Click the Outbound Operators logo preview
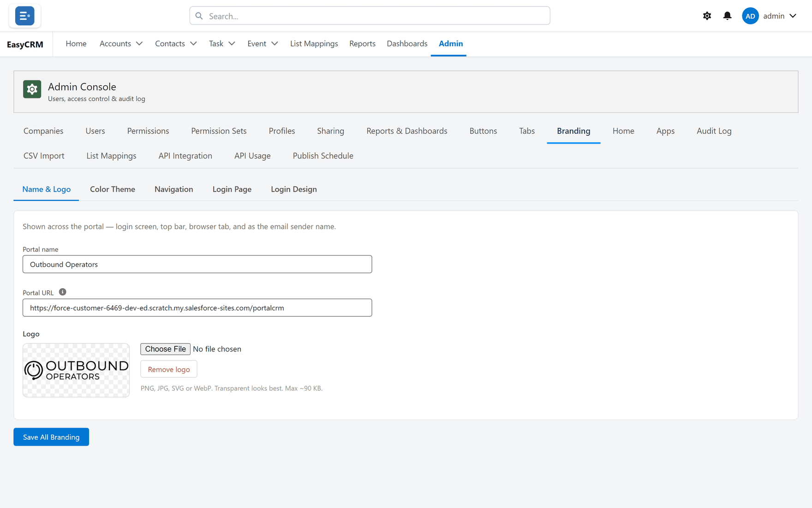812x508 pixels. (76, 370)
